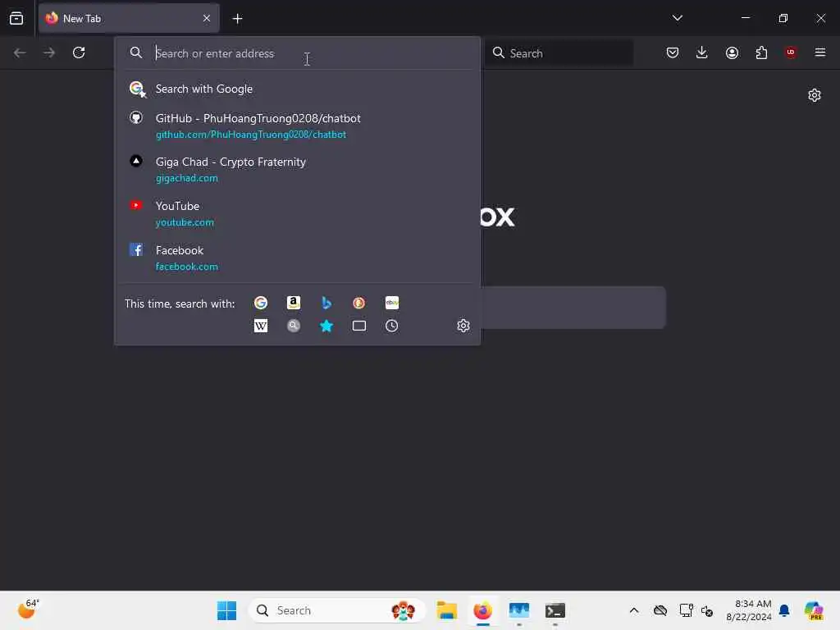Viewport: 840px width, 630px height.
Task: Close the New Tab tab
Action: coord(207,19)
